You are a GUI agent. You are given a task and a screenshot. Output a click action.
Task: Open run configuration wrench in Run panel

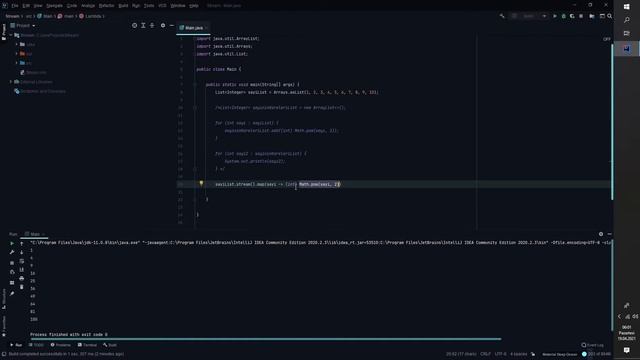12,252
